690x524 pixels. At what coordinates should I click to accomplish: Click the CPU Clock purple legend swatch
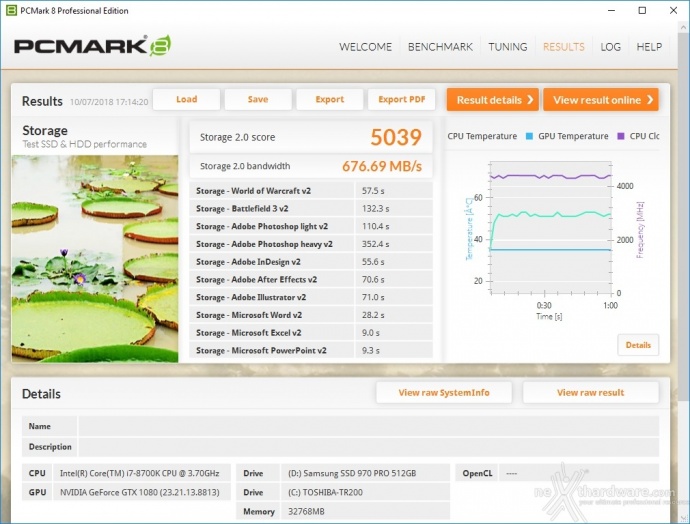coord(620,136)
